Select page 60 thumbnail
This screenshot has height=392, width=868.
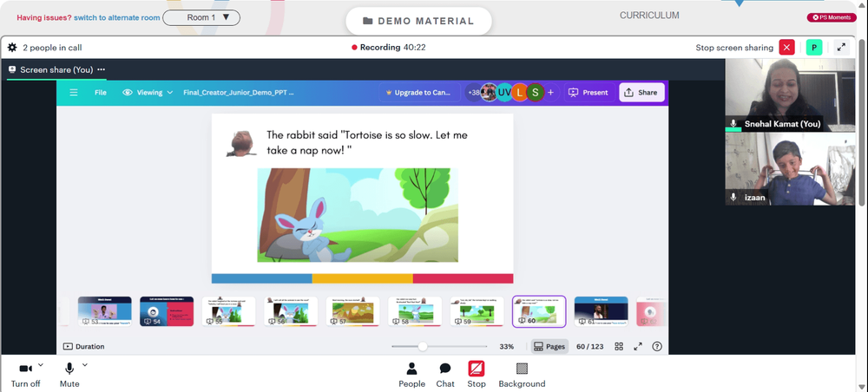coord(539,311)
